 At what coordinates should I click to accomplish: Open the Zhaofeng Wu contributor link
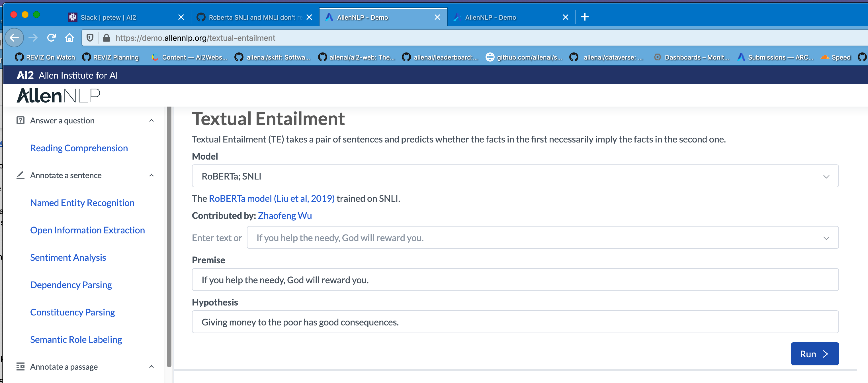point(285,216)
